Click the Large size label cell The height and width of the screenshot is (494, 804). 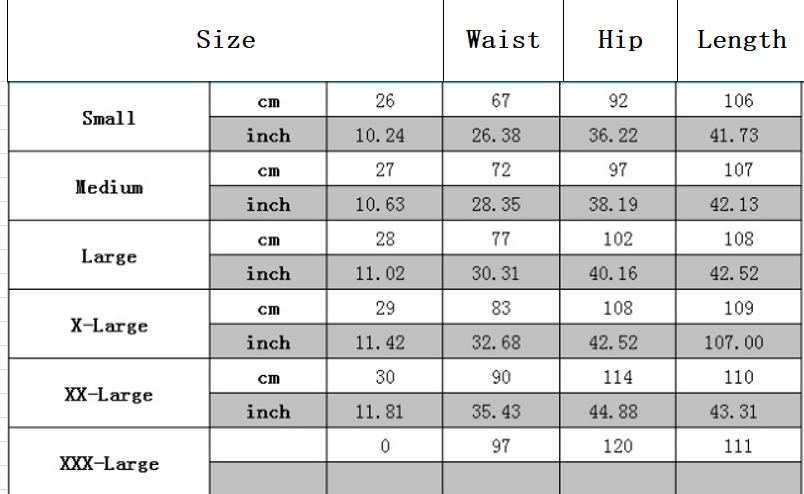click(x=109, y=255)
